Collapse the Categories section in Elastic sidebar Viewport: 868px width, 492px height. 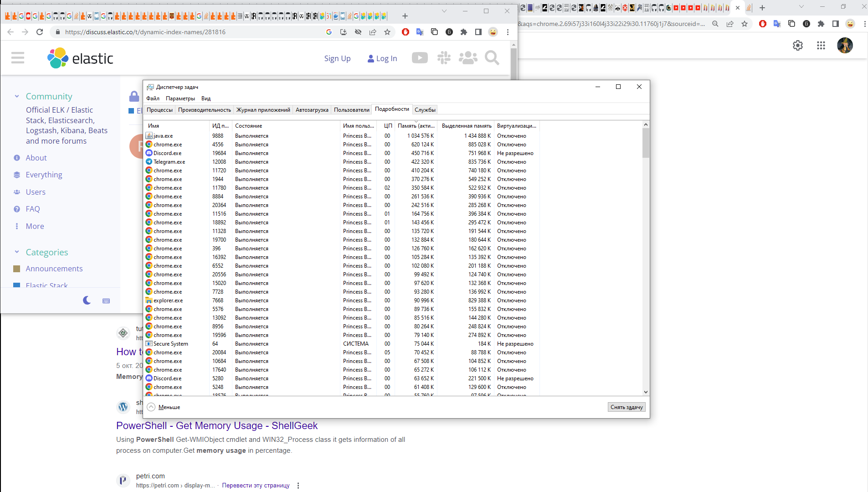click(17, 252)
